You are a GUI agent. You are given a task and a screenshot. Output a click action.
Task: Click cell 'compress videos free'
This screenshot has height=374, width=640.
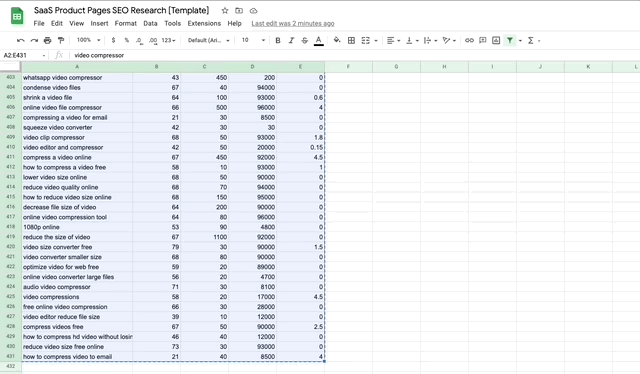click(x=77, y=327)
